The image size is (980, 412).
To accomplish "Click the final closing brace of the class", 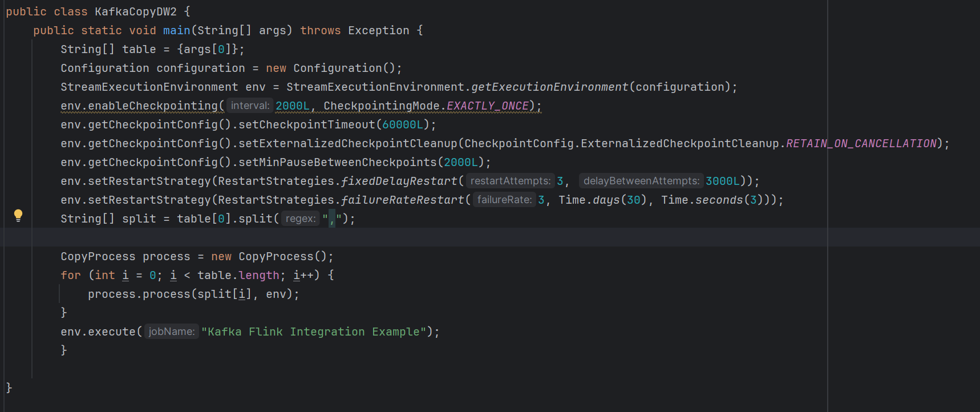I will click(9, 387).
